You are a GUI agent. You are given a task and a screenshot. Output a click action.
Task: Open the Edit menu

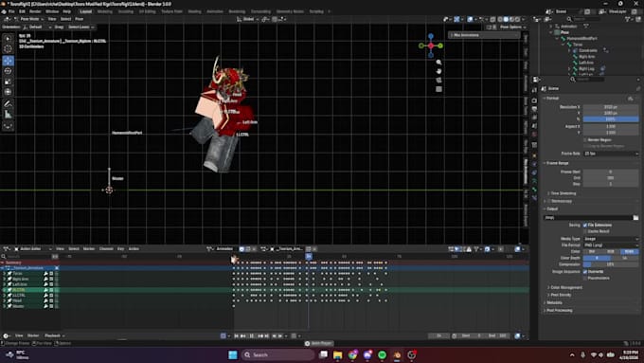[x=22, y=11]
